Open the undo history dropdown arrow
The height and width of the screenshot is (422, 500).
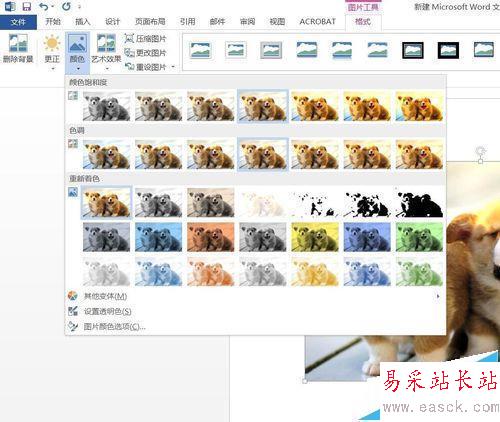point(53,6)
